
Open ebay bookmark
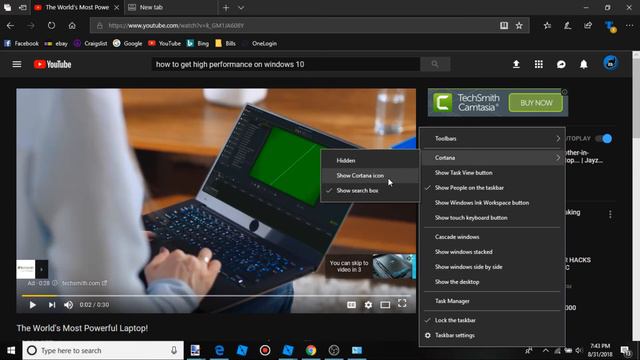(56, 43)
